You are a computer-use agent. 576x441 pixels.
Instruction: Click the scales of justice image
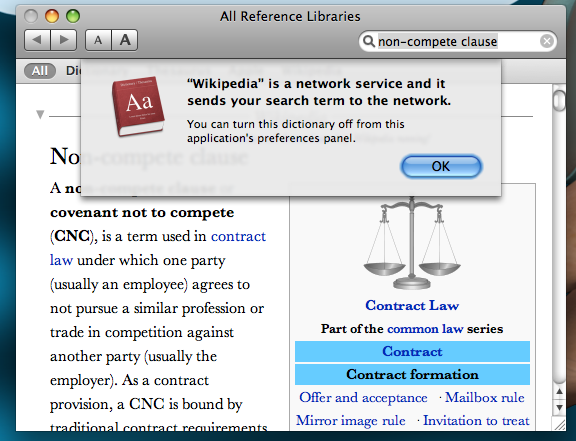pyautogui.click(x=412, y=243)
